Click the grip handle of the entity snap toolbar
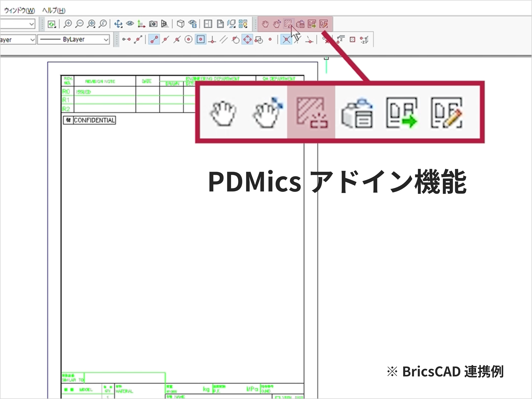Screen dimensions: 532x399 [x=116, y=40]
